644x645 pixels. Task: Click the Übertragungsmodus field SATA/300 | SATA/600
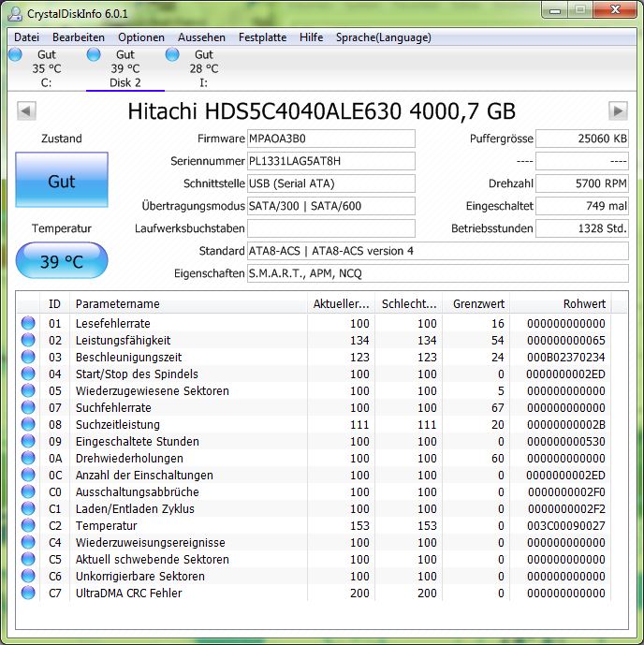click(x=331, y=206)
